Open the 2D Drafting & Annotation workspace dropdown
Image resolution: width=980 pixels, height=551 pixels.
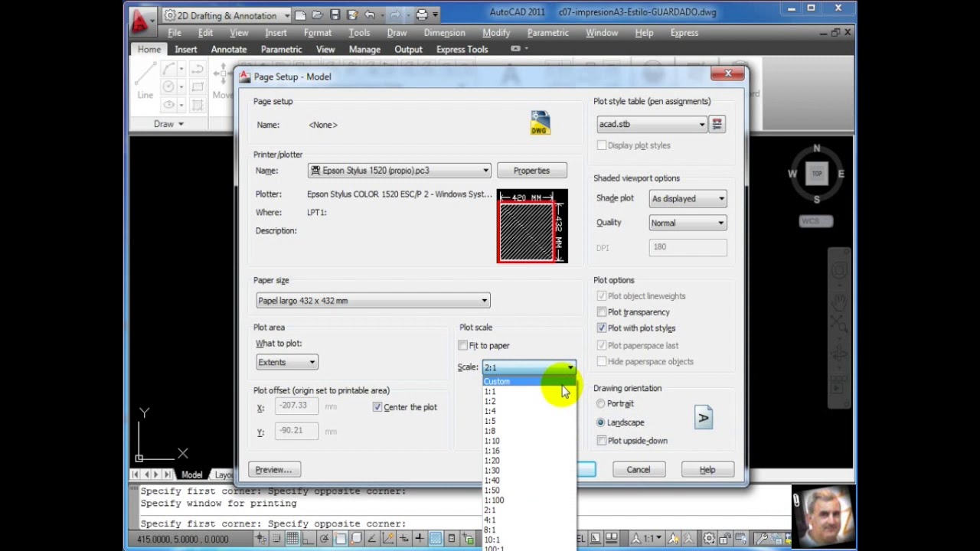click(x=227, y=15)
